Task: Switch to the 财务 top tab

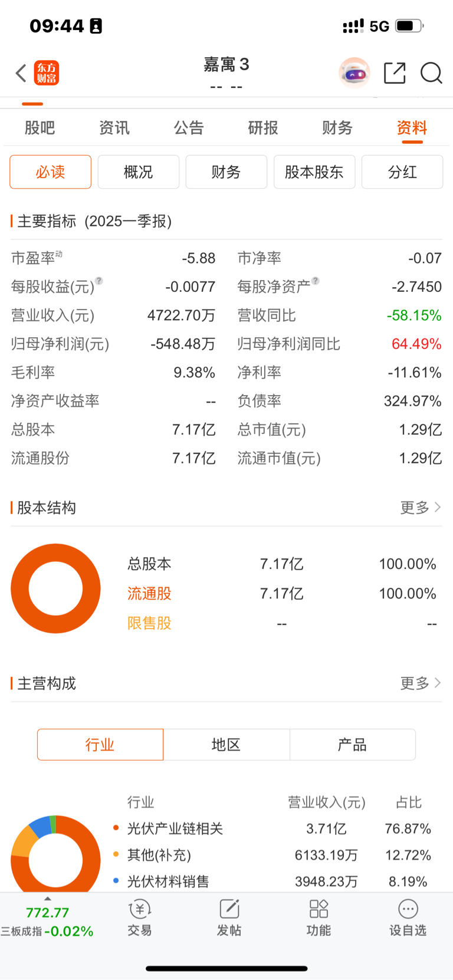Action: coord(337,128)
